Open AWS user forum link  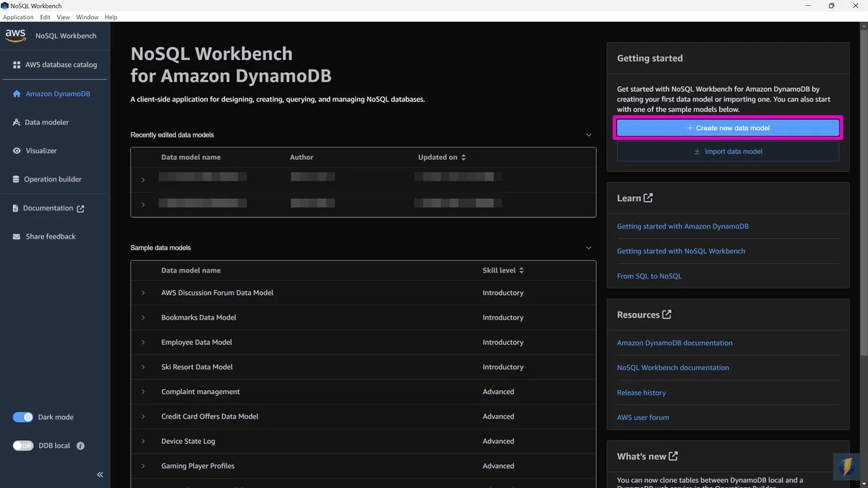coord(643,417)
